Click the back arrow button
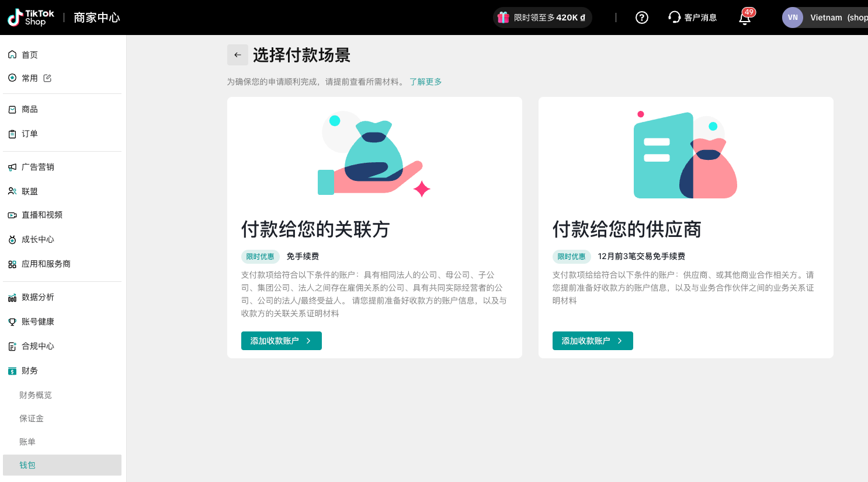868x482 pixels. pos(237,55)
